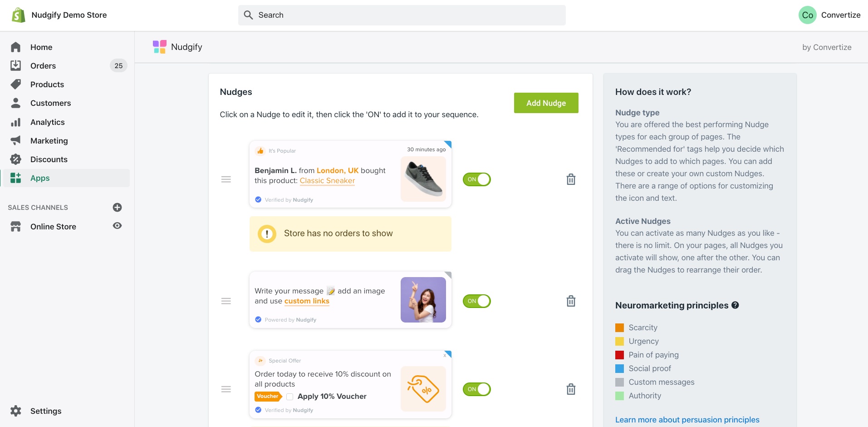The height and width of the screenshot is (427, 868).
Task: Open the Online Store sales channel
Action: pos(53,226)
